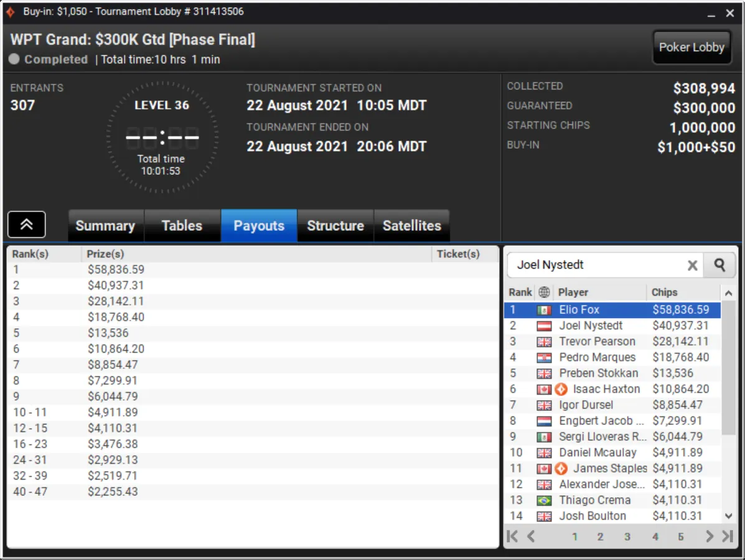
Task: Click the globe country column icon
Action: pos(544,292)
